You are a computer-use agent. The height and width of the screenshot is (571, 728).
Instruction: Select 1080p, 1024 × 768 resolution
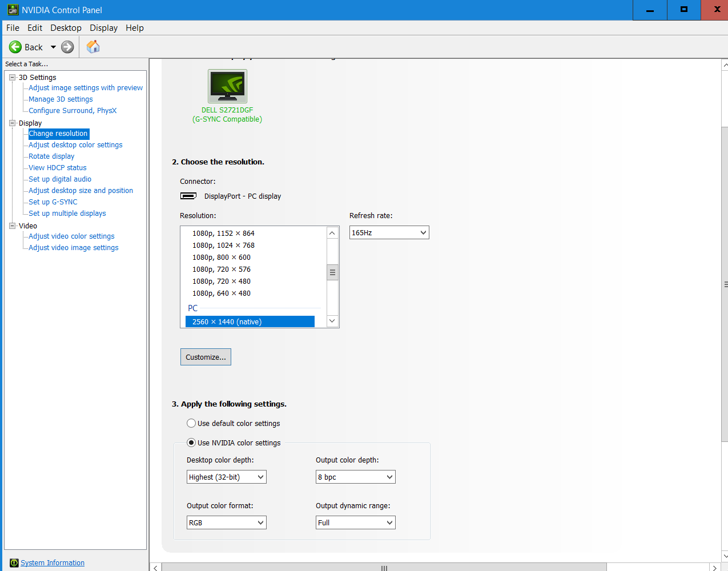click(x=223, y=245)
